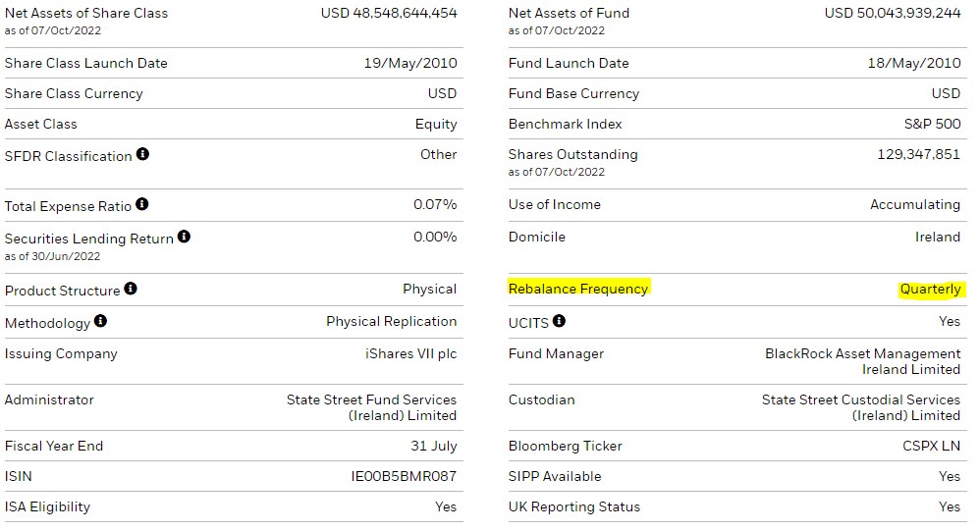Viewport: 980px width, 532px height.
Task: Click the Fiscal Year End 31 July value
Action: pos(433,446)
